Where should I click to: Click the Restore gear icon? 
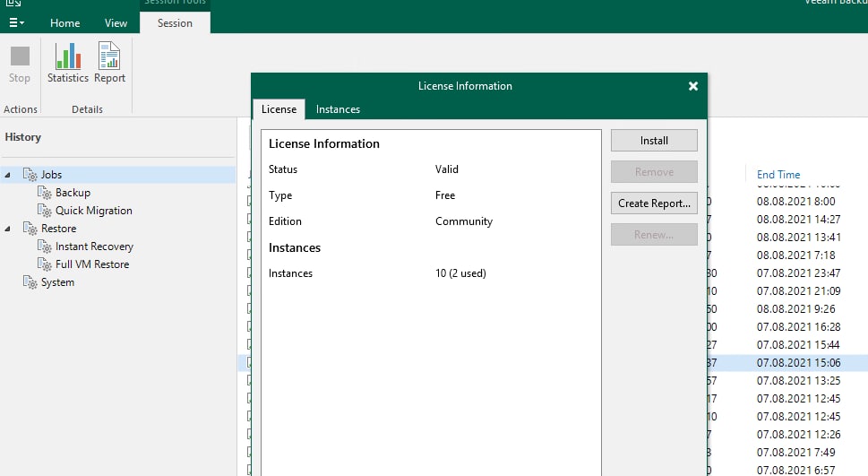click(30, 229)
